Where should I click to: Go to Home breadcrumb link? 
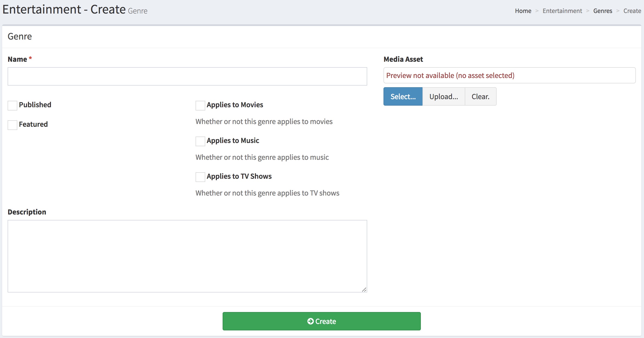pyautogui.click(x=523, y=11)
